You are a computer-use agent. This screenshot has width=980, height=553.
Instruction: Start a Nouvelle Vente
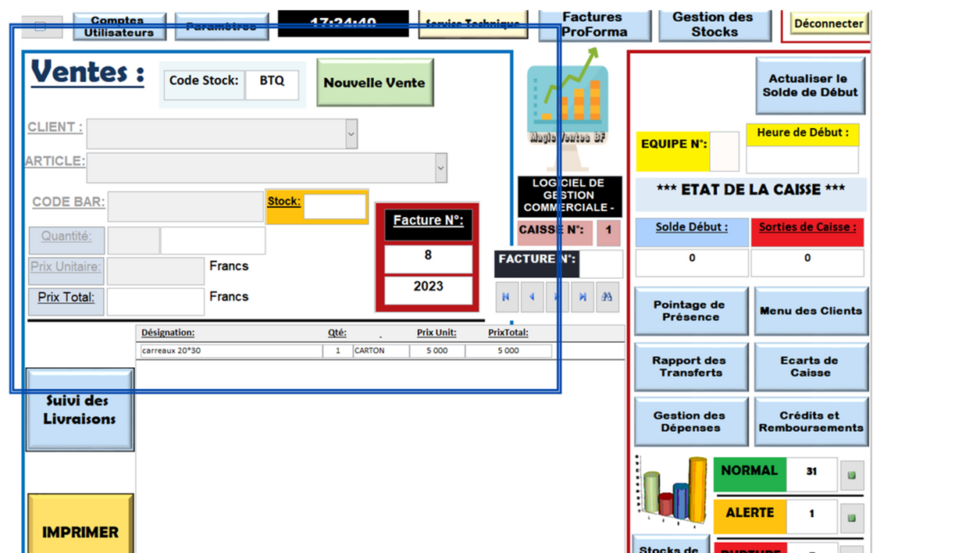(374, 83)
